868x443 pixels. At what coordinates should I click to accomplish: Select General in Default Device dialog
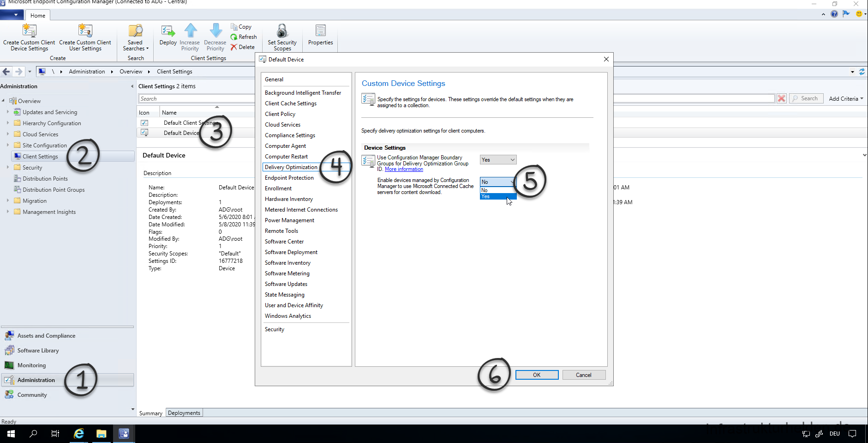pos(274,79)
